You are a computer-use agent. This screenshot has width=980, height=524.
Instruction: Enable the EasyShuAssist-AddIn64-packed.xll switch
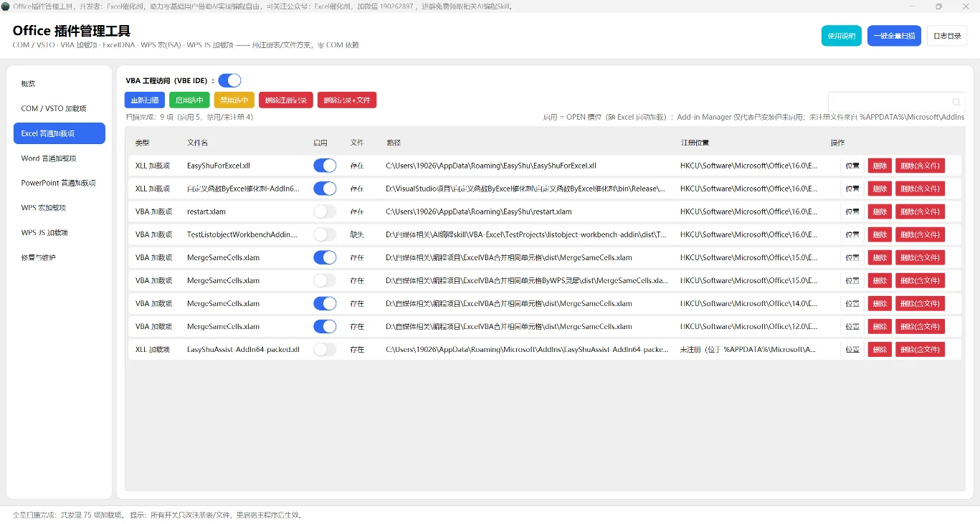[325, 349]
